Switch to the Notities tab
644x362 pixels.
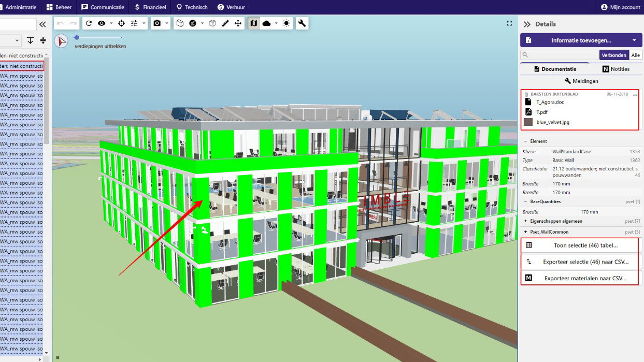point(616,69)
